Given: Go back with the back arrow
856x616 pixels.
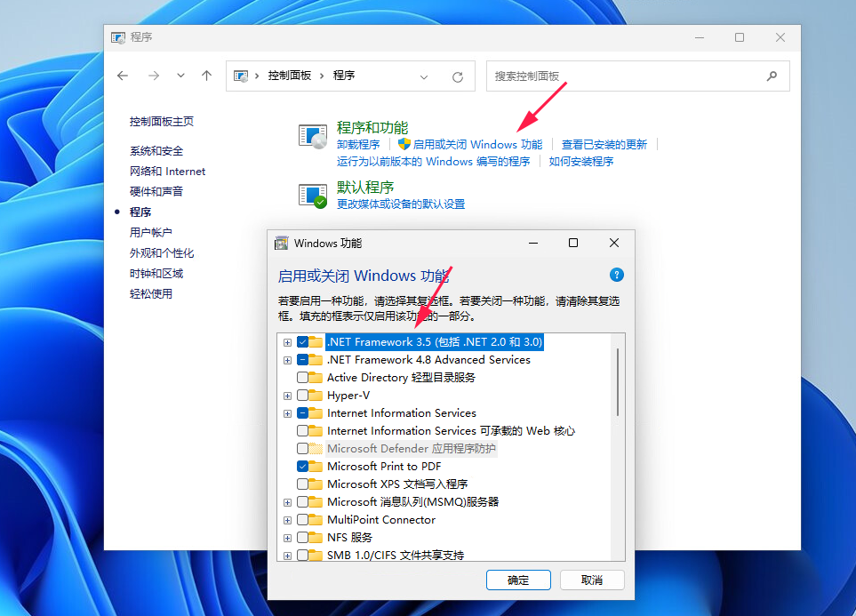Looking at the screenshot, I should (x=123, y=76).
